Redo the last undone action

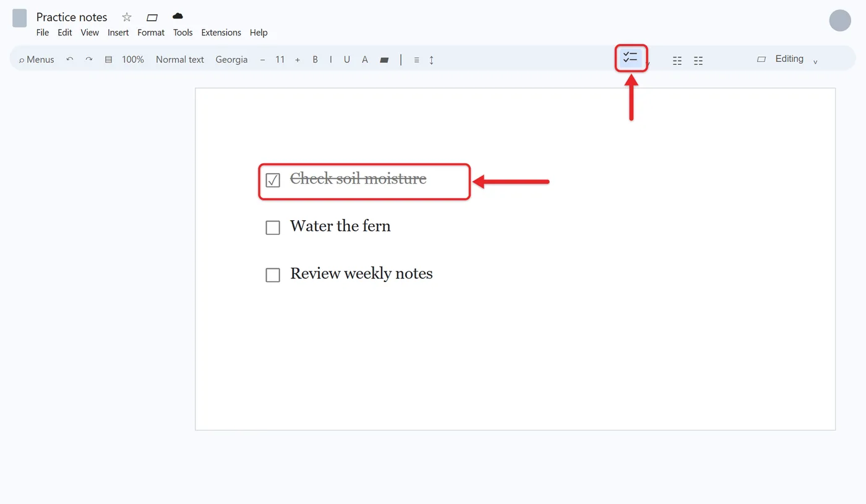[89, 59]
